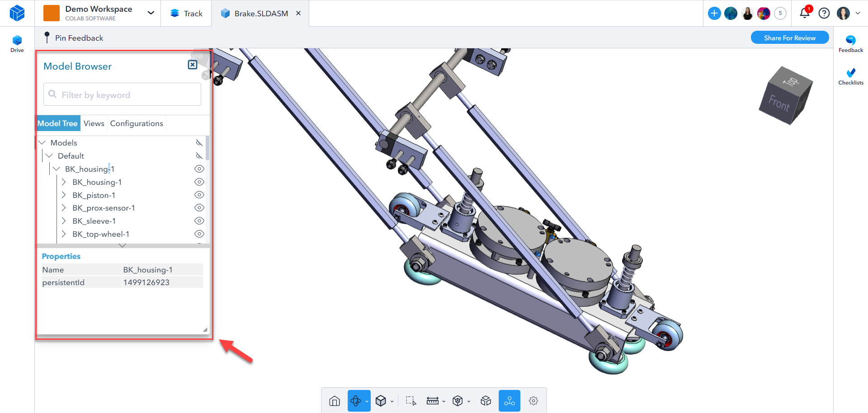This screenshot has width=868, height=413.
Task: Hide the BK_sleeve-1 component
Action: click(199, 221)
